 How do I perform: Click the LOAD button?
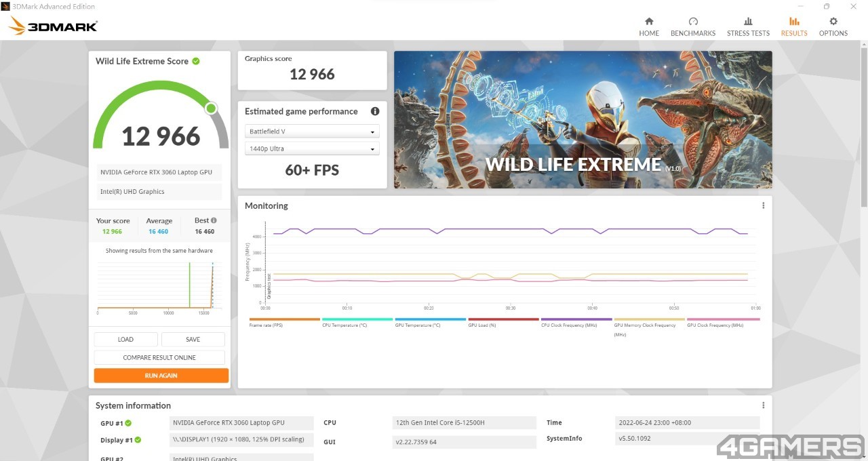[125, 340]
